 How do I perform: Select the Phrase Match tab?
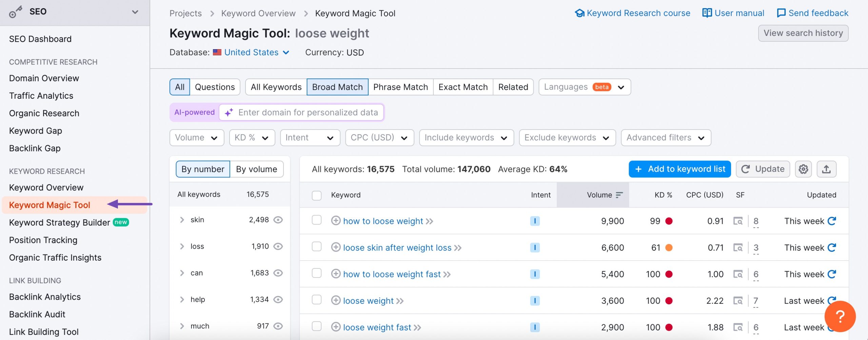[x=400, y=87]
